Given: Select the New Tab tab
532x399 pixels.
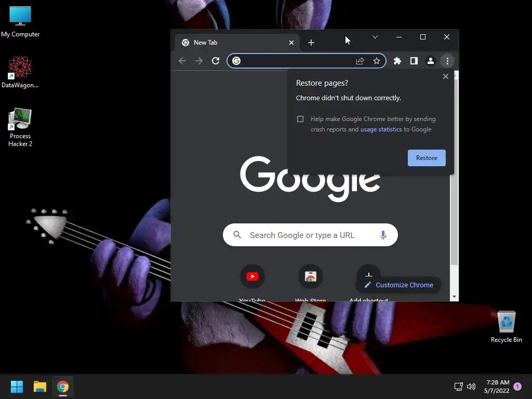Looking at the screenshot, I should point(237,43).
